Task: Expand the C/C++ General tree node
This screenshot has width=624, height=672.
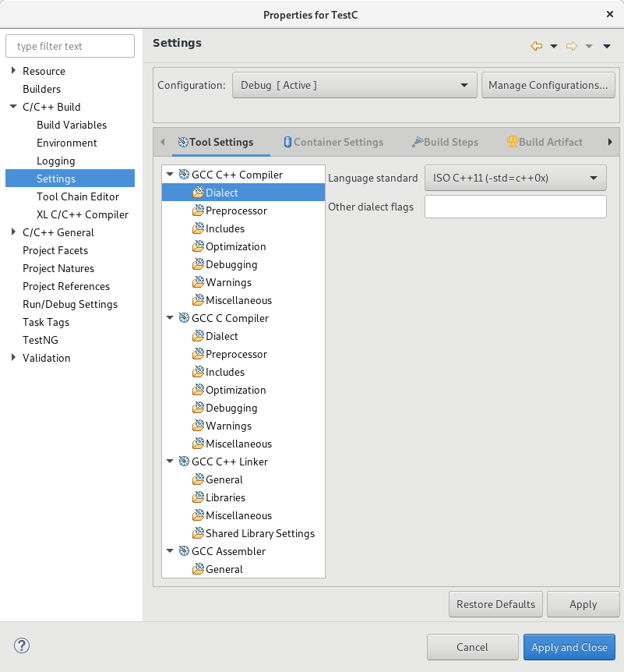Action: coord(13,232)
